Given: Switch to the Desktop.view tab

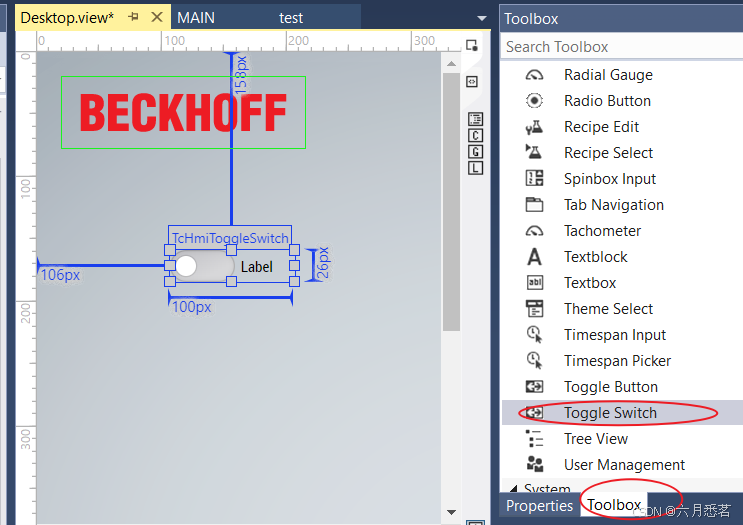Looking at the screenshot, I should 67,18.
